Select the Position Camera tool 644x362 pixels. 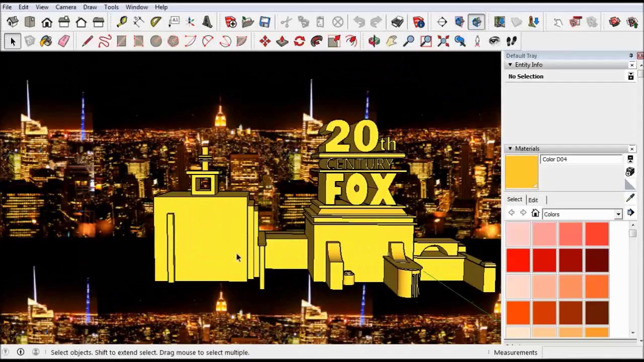[x=477, y=41]
